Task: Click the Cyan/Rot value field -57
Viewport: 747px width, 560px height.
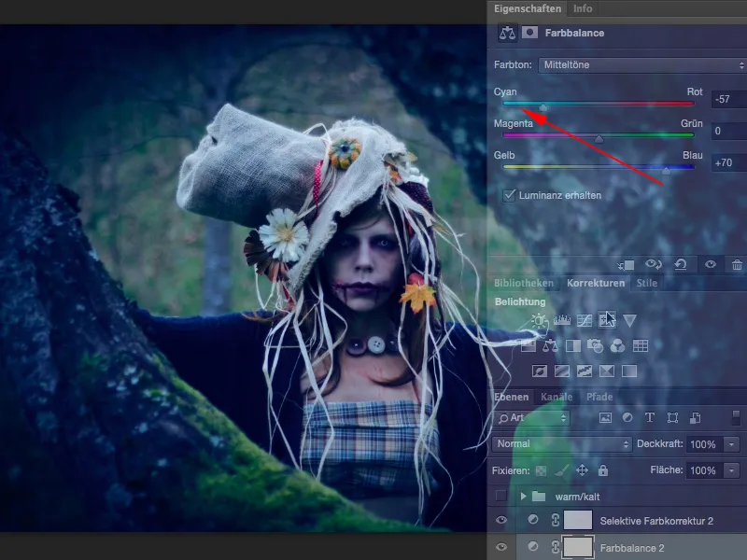Action: 729,99
